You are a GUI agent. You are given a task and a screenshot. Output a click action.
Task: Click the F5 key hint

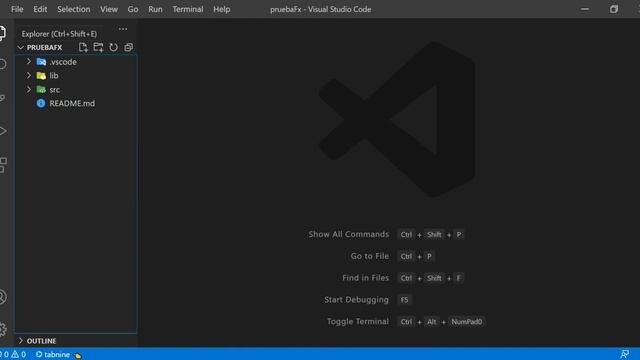(404, 300)
